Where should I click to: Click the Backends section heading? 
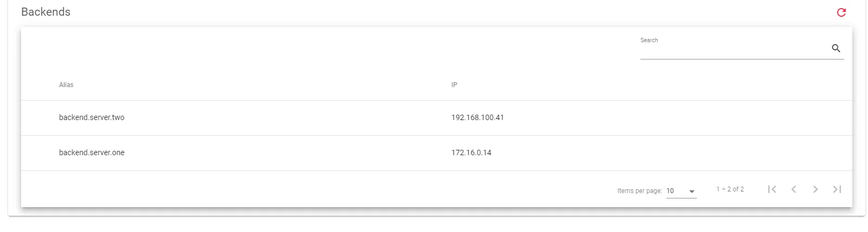pyautogui.click(x=46, y=12)
